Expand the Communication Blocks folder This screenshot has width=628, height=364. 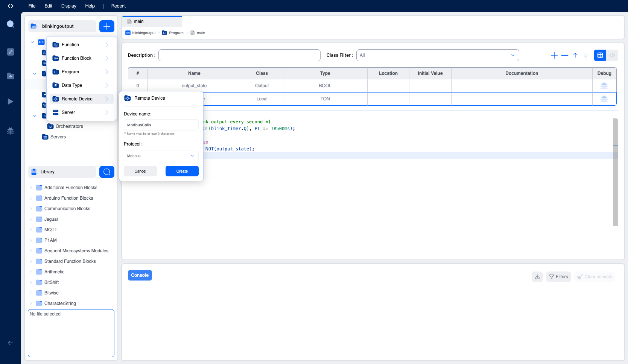point(31,209)
